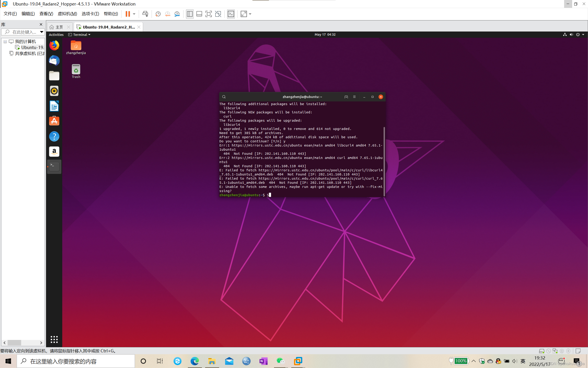Open OneNote from the taskbar
Screen dimensions: 588x368
(263, 361)
